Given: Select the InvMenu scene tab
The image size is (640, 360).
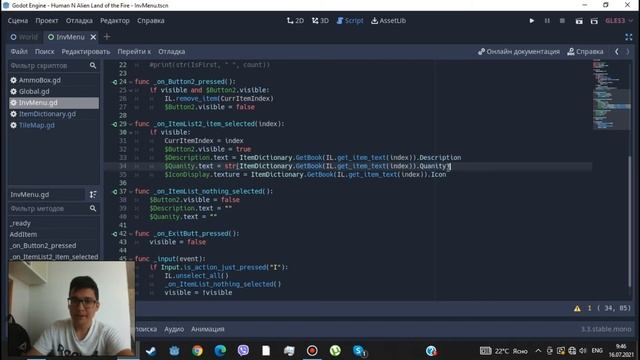Looking at the screenshot, I should click(x=66, y=37).
